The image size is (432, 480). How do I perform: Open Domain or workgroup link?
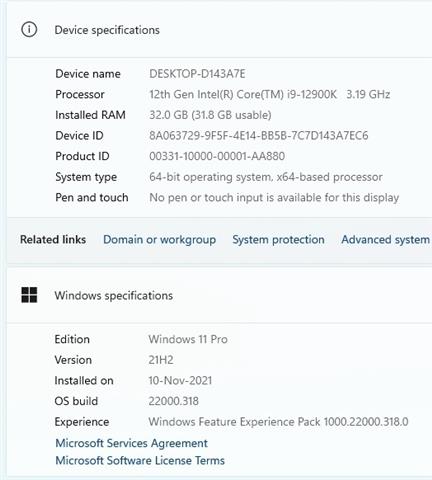tap(159, 240)
